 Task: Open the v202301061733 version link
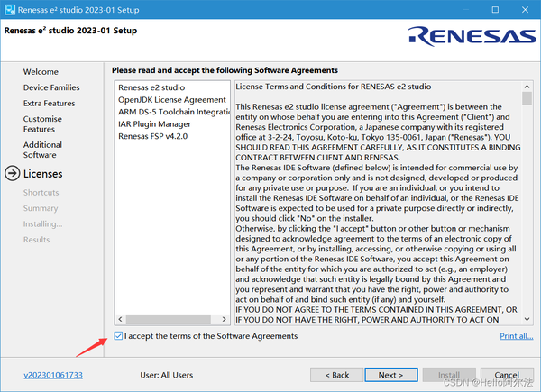53,375
